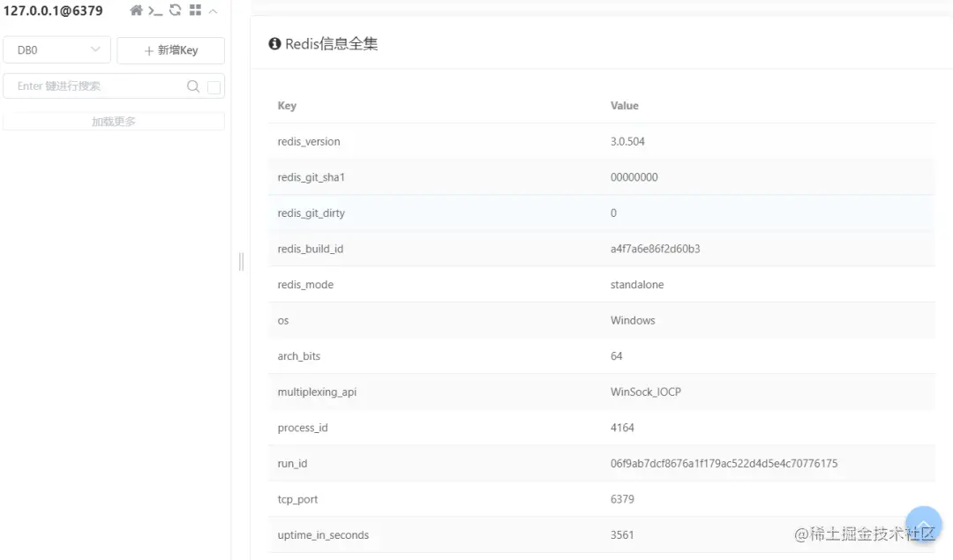Click the panel resize handle
The width and height of the screenshot is (953, 560).
coord(241,262)
